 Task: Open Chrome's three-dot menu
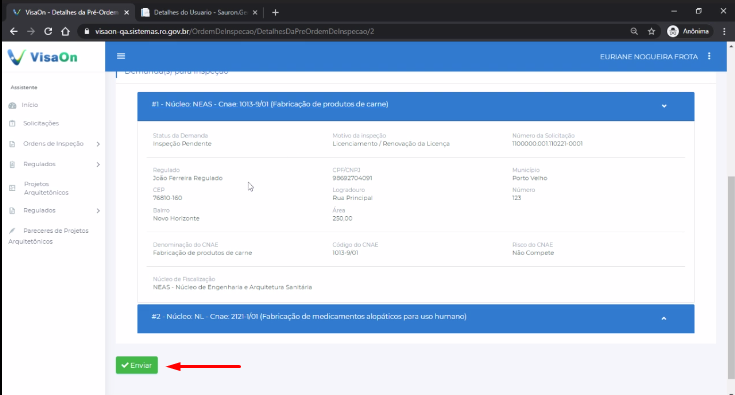[x=724, y=31]
